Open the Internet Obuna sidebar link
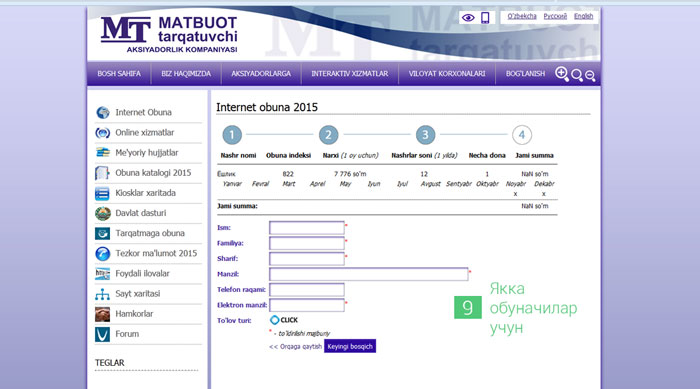Screen dimensions: 700x389 (x=143, y=113)
